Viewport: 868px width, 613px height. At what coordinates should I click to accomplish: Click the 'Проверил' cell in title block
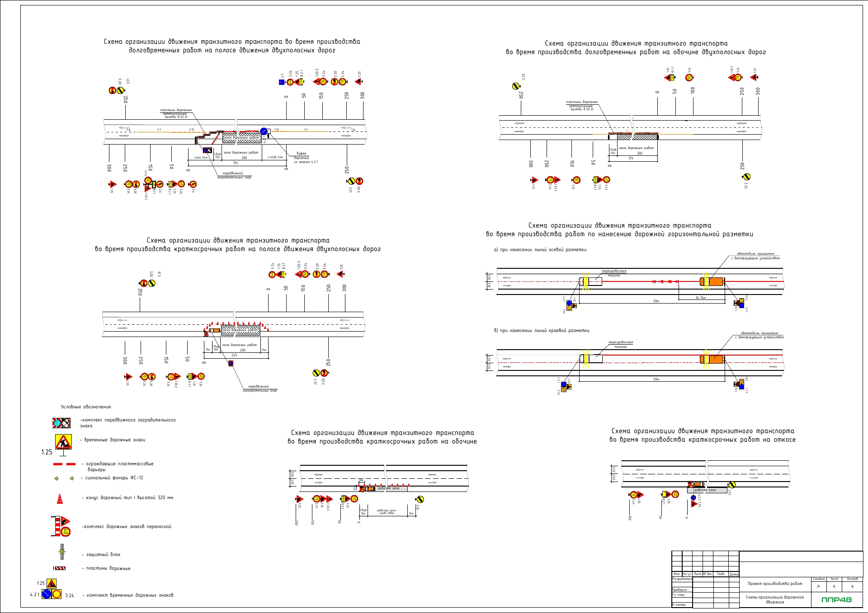682,590
